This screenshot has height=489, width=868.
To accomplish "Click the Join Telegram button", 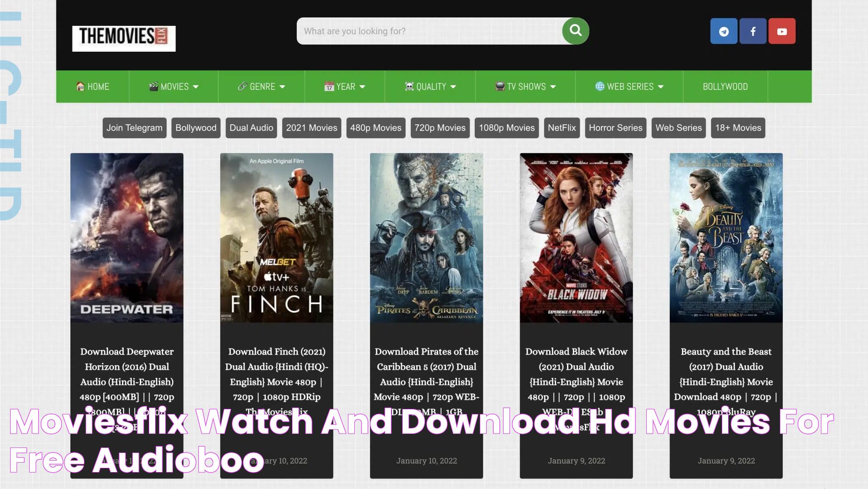I will pyautogui.click(x=134, y=128).
